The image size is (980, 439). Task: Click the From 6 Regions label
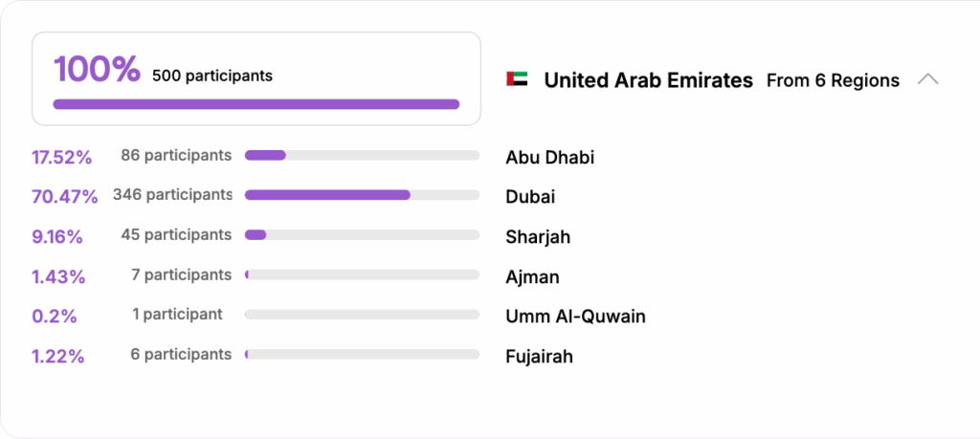tap(833, 80)
